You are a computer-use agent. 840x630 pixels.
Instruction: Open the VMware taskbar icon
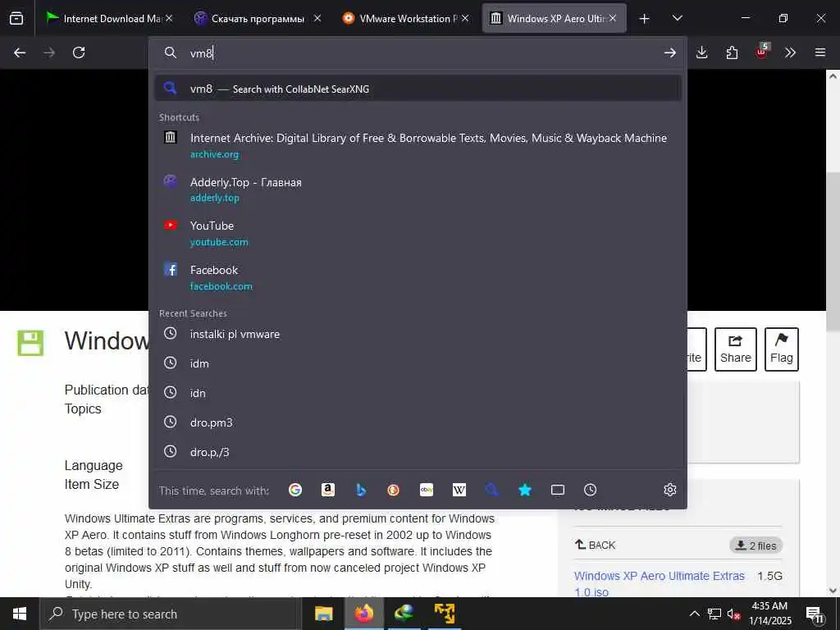[444, 614]
